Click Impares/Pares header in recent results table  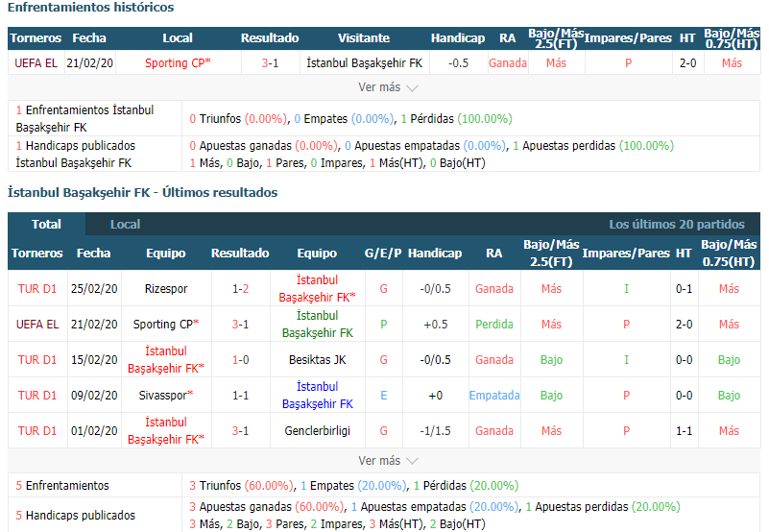626,253
